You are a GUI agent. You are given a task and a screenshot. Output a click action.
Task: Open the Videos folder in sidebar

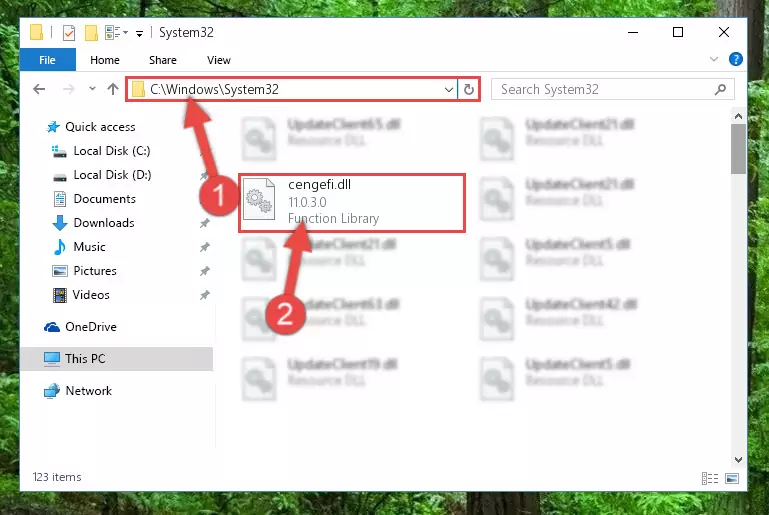(91, 295)
